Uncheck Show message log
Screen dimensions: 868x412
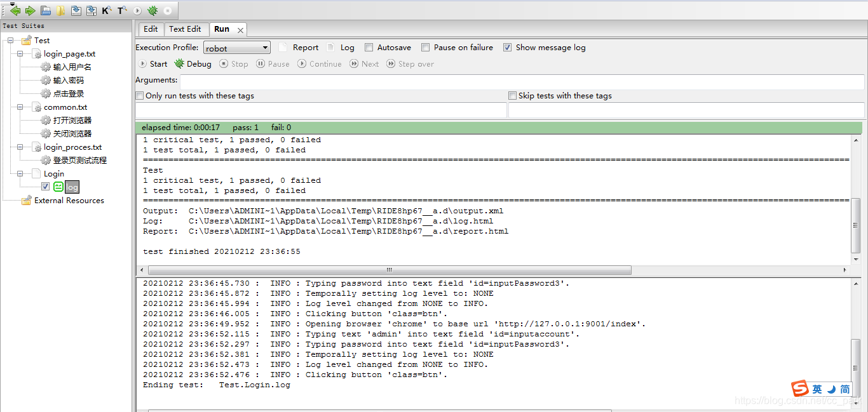pos(507,48)
